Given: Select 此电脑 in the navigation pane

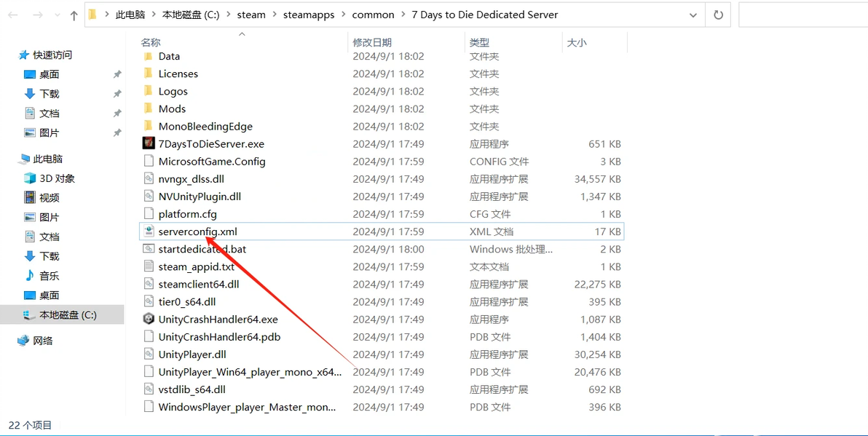Looking at the screenshot, I should [47, 159].
